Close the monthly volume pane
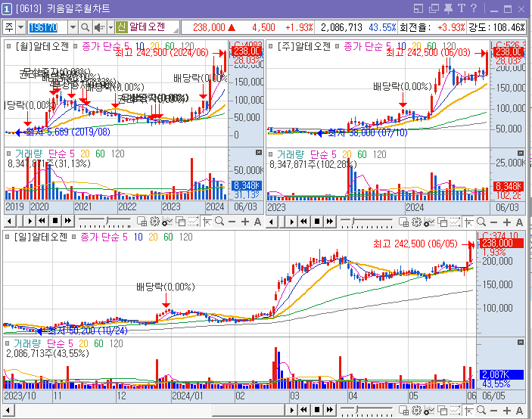Image resolution: width=532 pixels, height=419 pixels. tap(259, 153)
